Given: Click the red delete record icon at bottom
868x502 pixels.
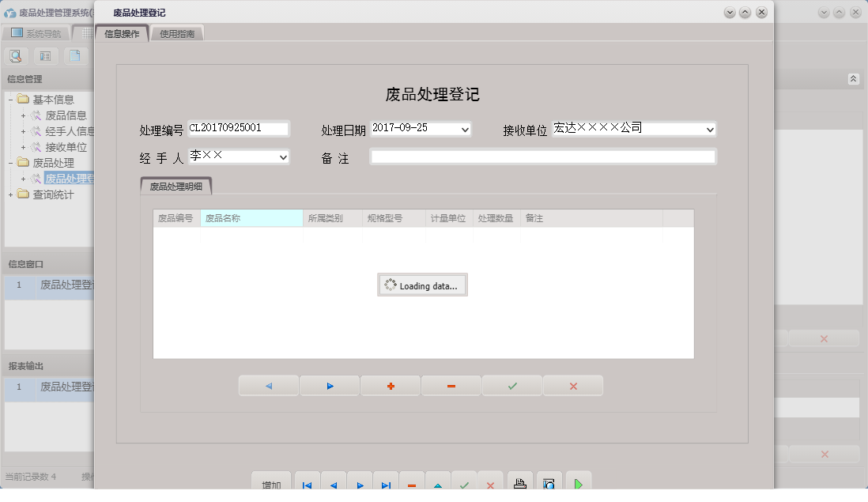Looking at the screenshot, I should [412, 484].
